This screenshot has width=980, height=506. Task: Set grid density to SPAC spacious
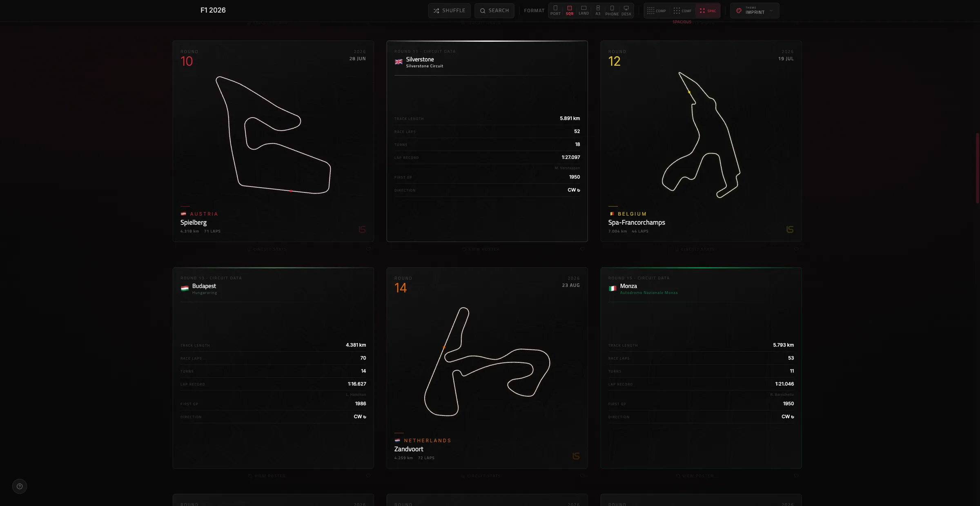[708, 11]
